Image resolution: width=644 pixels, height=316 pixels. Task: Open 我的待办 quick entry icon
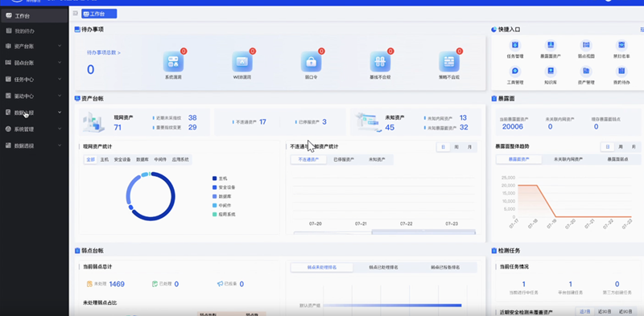click(621, 71)
